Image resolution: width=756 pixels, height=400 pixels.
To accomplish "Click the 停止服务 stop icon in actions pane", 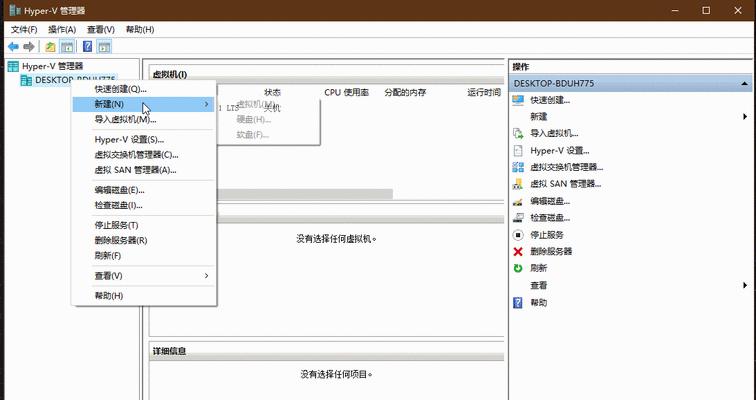I will 518,235.
